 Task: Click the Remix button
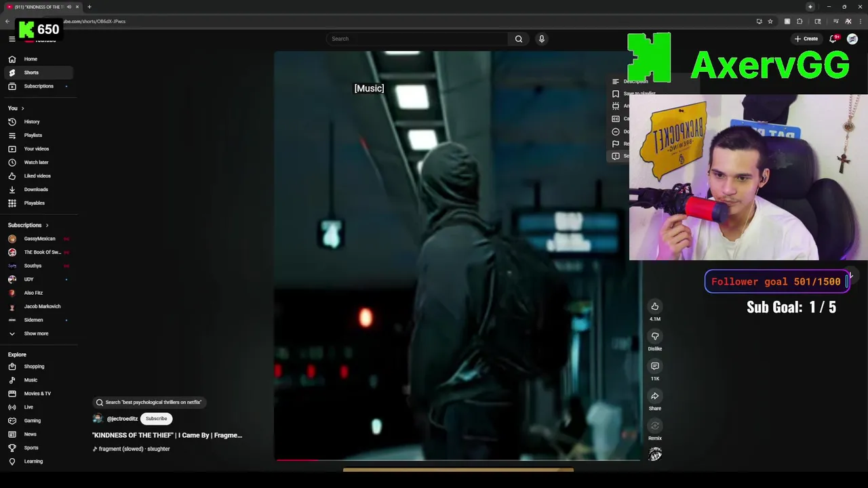point(655,426)
